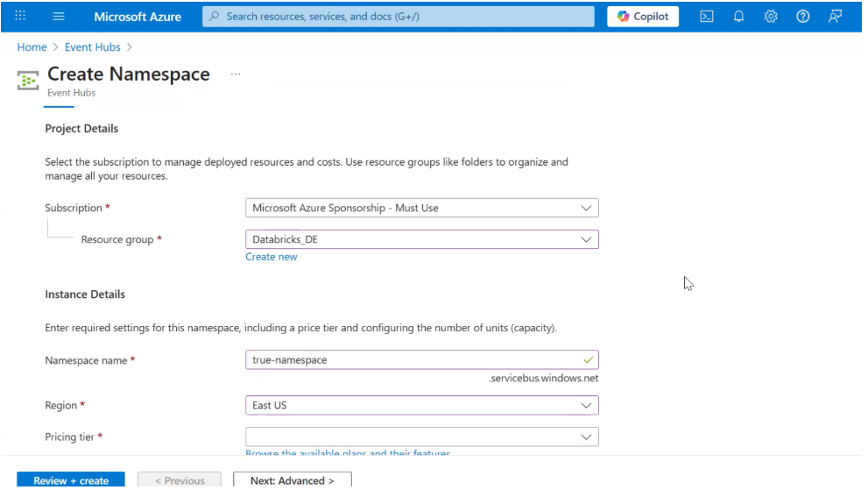Click the Event Hubs namespace icon
This screenshot has width=868, height=490.
pos(28,81)
